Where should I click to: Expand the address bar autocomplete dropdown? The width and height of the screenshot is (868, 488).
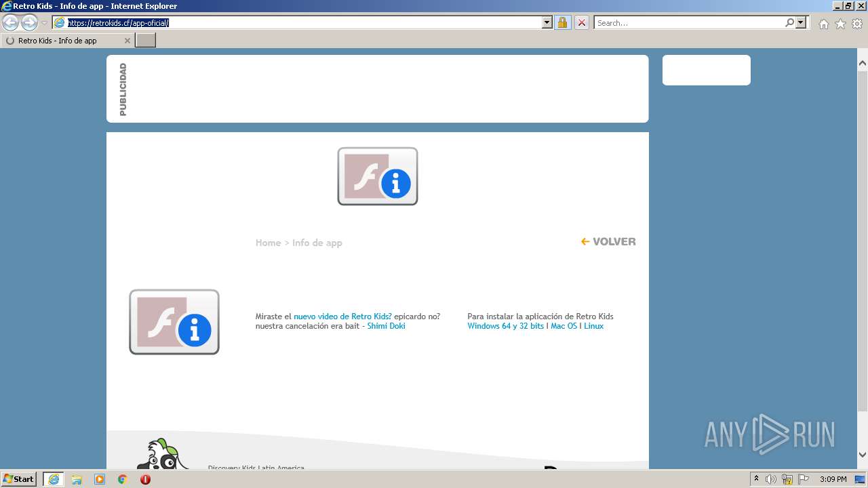(x=547, y=22)
